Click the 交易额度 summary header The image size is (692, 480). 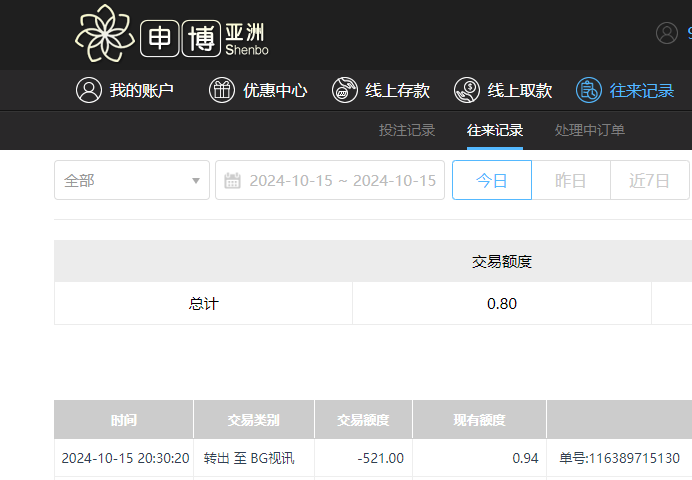(502, 262)
